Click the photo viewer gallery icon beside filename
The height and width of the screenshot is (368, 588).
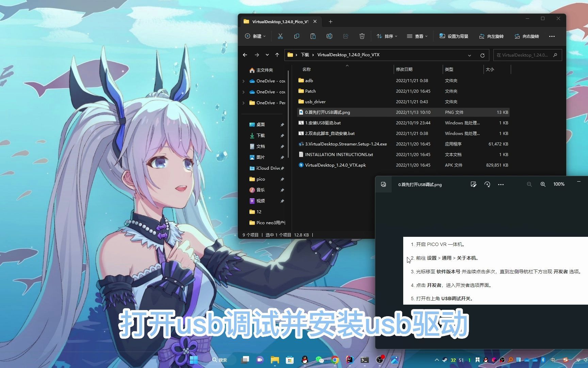tap(383, 184)
